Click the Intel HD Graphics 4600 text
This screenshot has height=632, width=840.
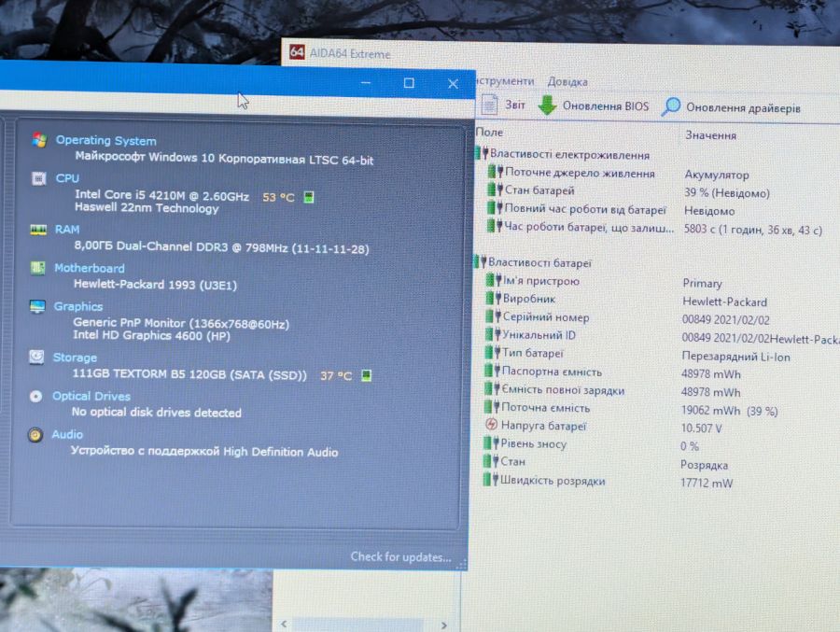[151, 335]
